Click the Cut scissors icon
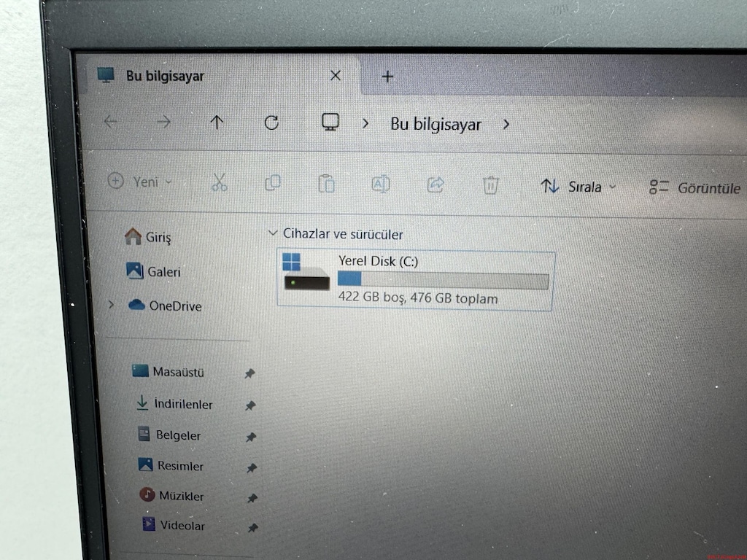 coord(219,182)
